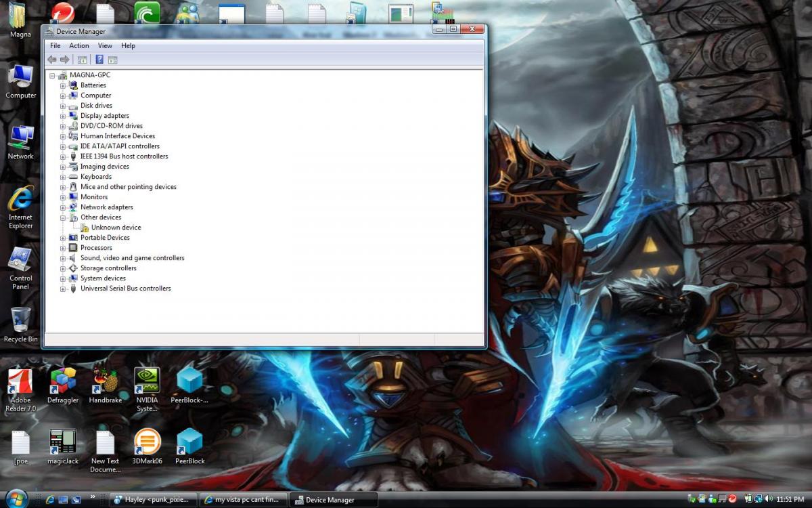Click the 11:51 PM clock
This screenshot has height=508, width=812.
[791, 500]
